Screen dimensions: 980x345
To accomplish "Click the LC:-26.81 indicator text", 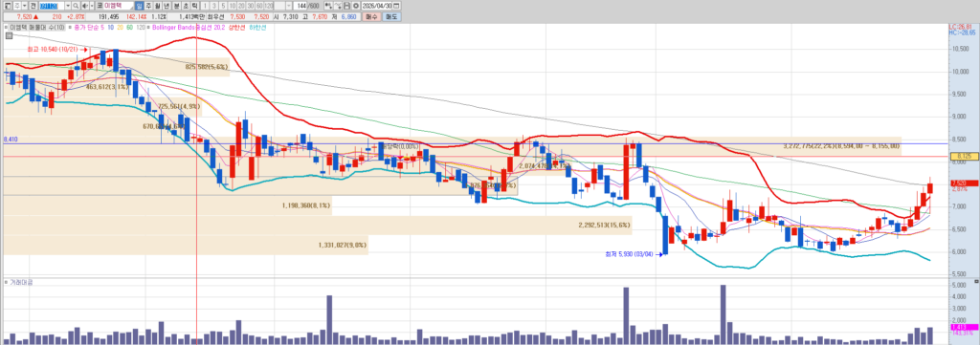I will pyautogui.click(x=961, y=27).
